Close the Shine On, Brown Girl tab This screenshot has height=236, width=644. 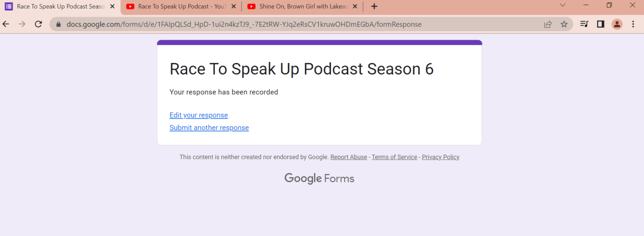point(354,7)
